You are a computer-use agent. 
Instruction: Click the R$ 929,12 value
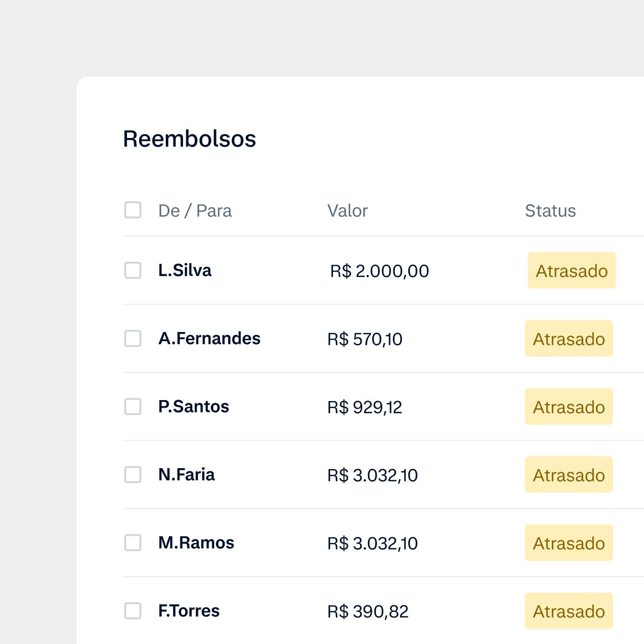365,407
